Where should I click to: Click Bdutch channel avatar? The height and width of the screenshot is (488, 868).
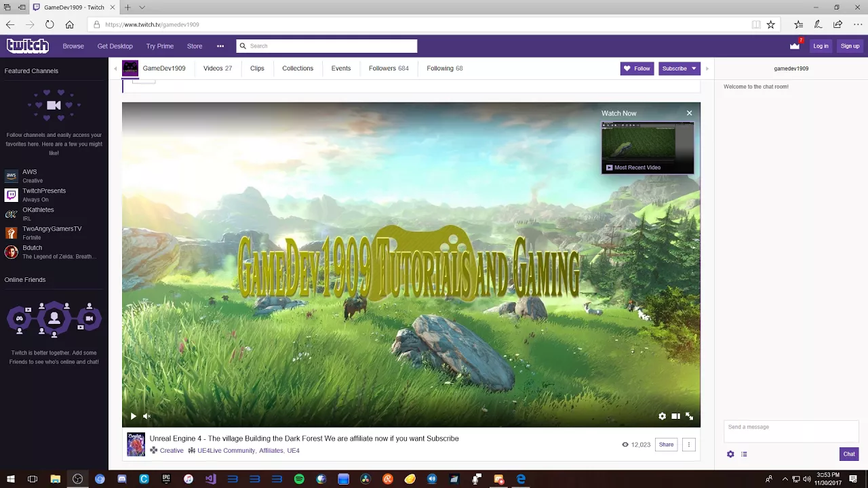tap(11, 252)
